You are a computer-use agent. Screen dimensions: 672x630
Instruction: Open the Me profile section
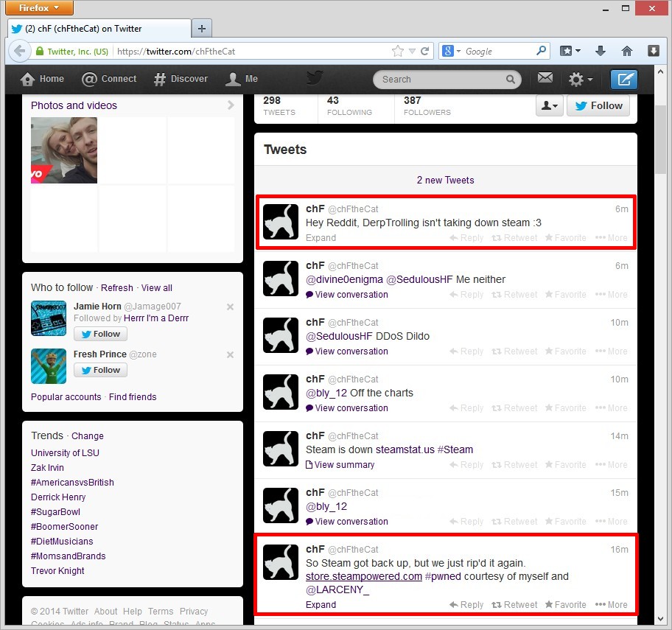point(242,79)
